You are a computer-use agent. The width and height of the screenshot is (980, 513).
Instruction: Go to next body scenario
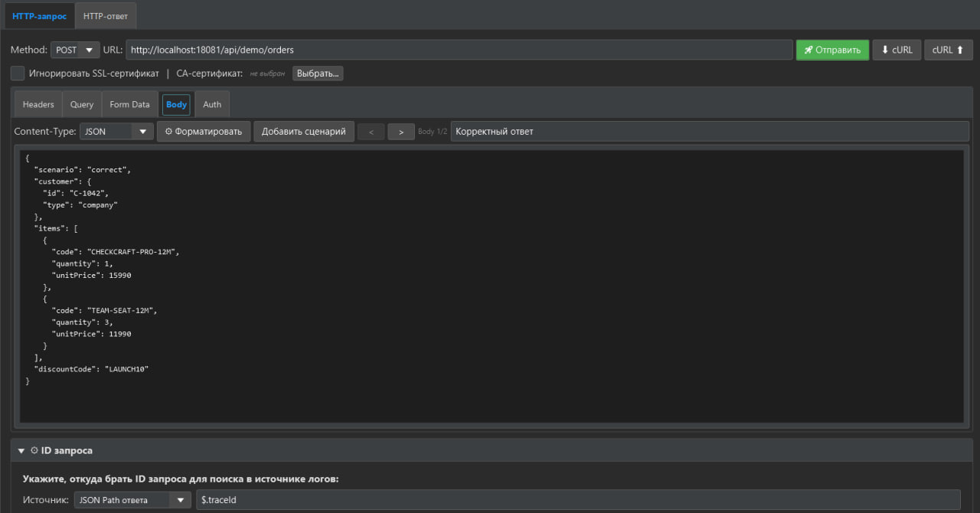click(401, 132)
